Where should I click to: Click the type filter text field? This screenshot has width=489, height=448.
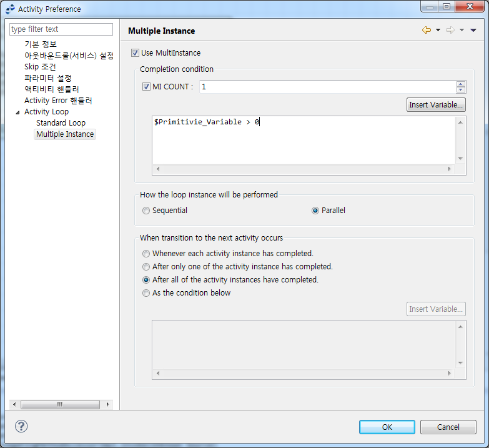(61, 29)
